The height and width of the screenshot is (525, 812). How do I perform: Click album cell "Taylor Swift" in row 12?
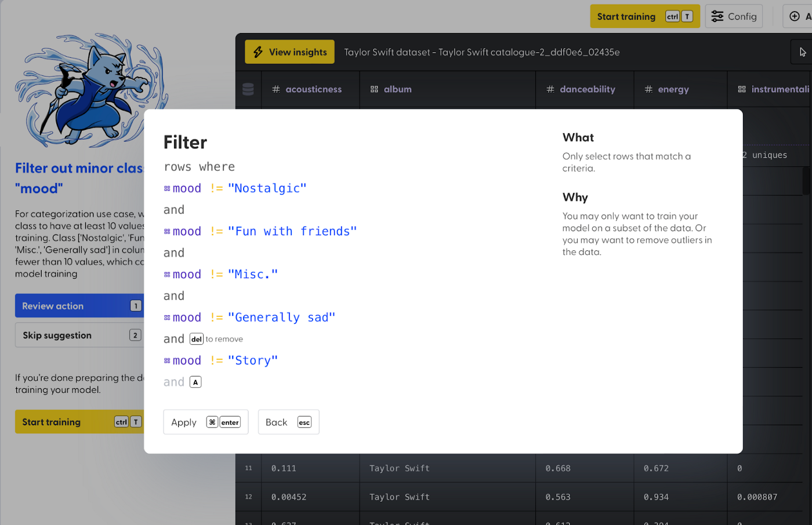click(400, 497)
